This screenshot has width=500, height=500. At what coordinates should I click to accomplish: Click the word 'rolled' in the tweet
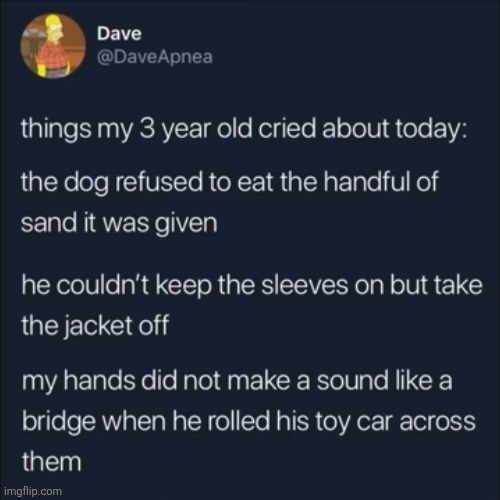click(x=239, y=421)
